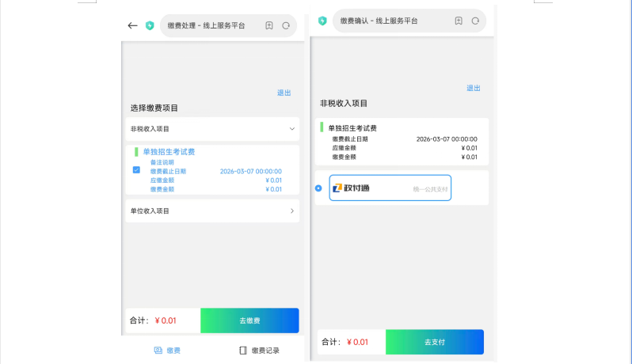This screenshot has height=364, width=632.
Task: Reload the 缴费确认 page
Action: click(475, 21)
